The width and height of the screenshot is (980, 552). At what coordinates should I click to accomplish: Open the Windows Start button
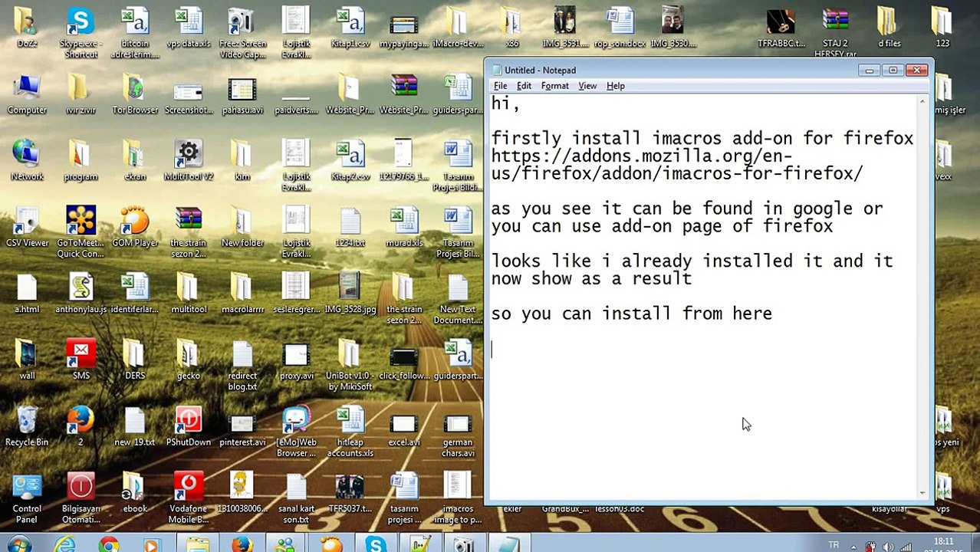(x=18, y=544)
